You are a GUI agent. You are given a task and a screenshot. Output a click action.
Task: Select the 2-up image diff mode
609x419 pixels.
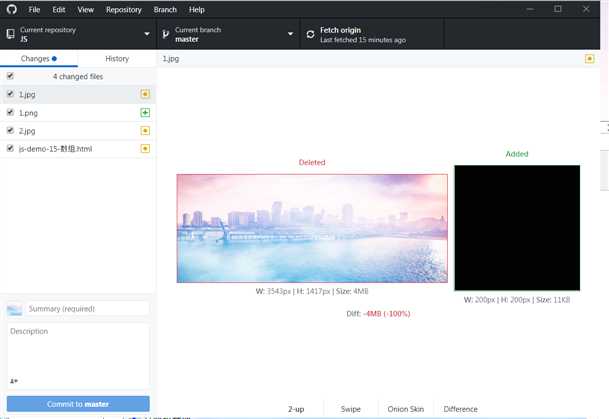(x=296, y=409)
